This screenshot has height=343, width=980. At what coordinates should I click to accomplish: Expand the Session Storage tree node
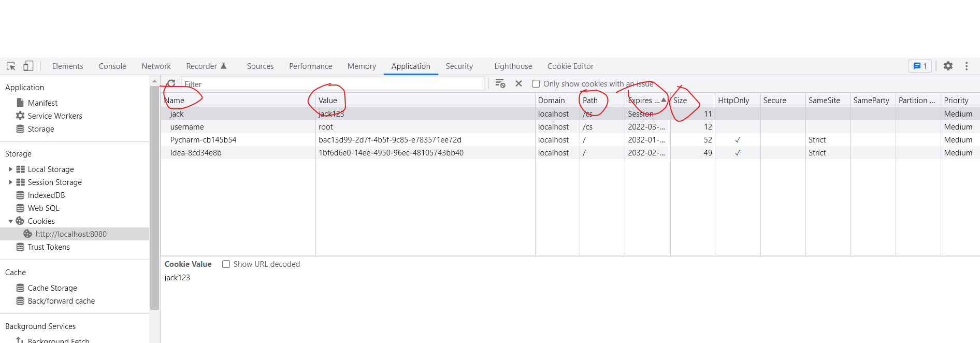click(10, 182)
